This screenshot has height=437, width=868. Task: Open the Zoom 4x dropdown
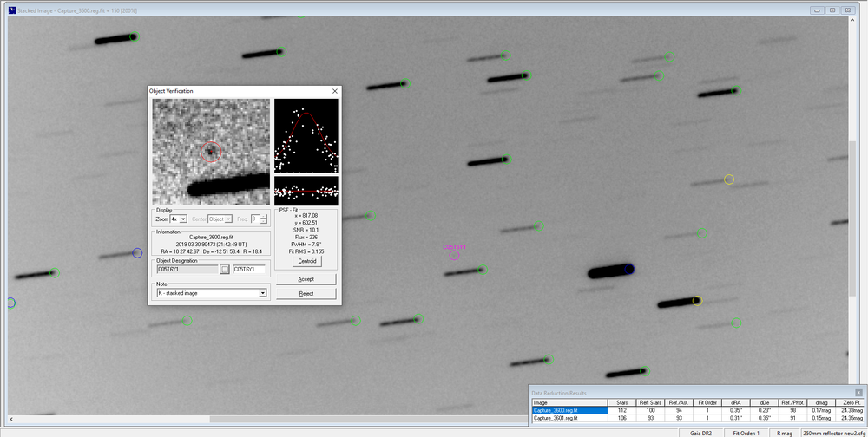(182, 219)
